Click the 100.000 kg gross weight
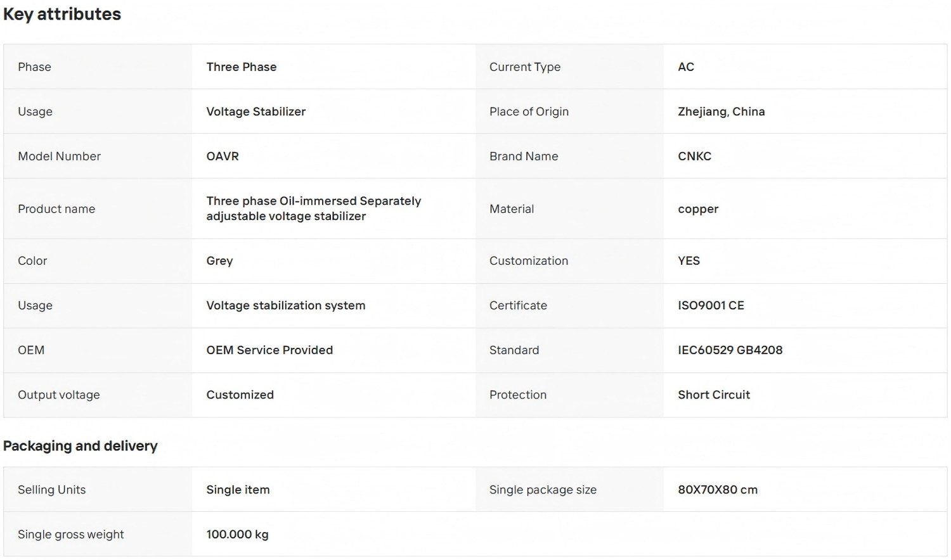Viewport: 951px width, 560px height. [x=238, y=534]
